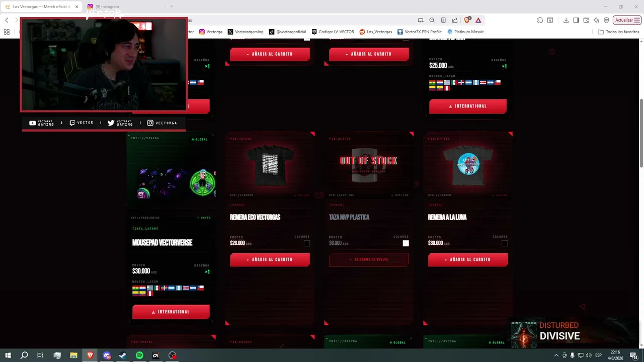Image resolution: width=644 pixels, height=362 pixels.
Task: Add Remera A La Luna to cart
Action: tap(468, 259)
